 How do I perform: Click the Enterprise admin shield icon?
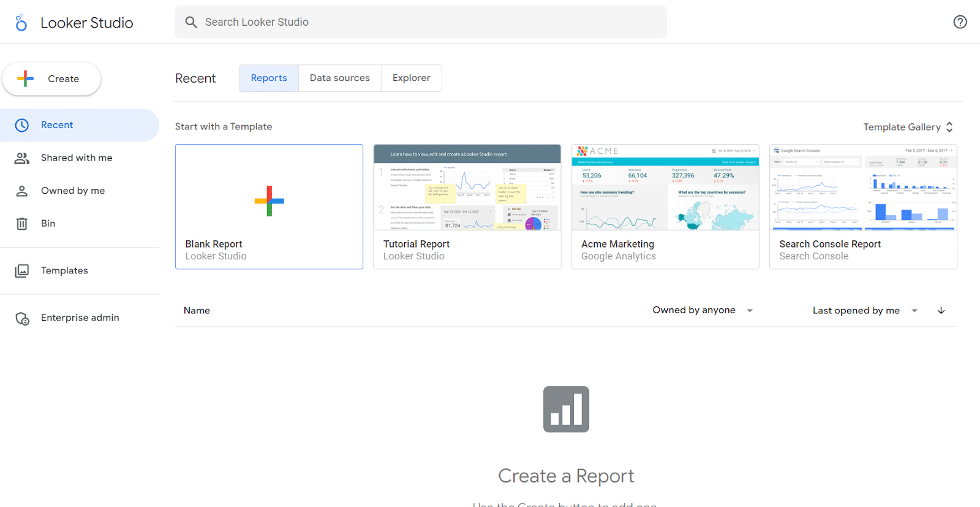[22, 318]
